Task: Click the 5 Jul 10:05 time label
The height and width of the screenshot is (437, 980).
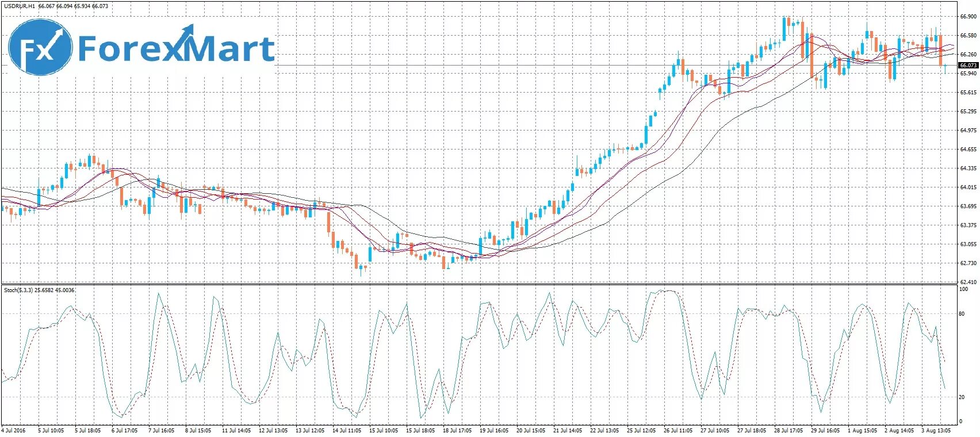Action: click(x=51, y=430)
